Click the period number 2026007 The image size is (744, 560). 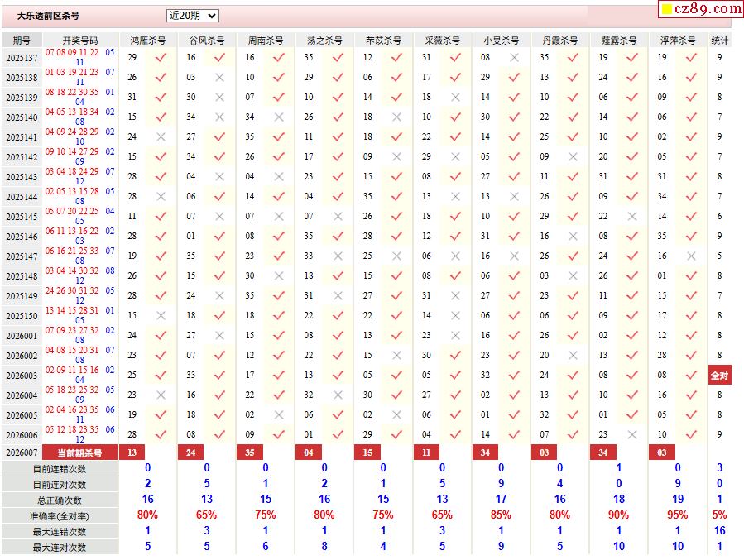[22, 452]
